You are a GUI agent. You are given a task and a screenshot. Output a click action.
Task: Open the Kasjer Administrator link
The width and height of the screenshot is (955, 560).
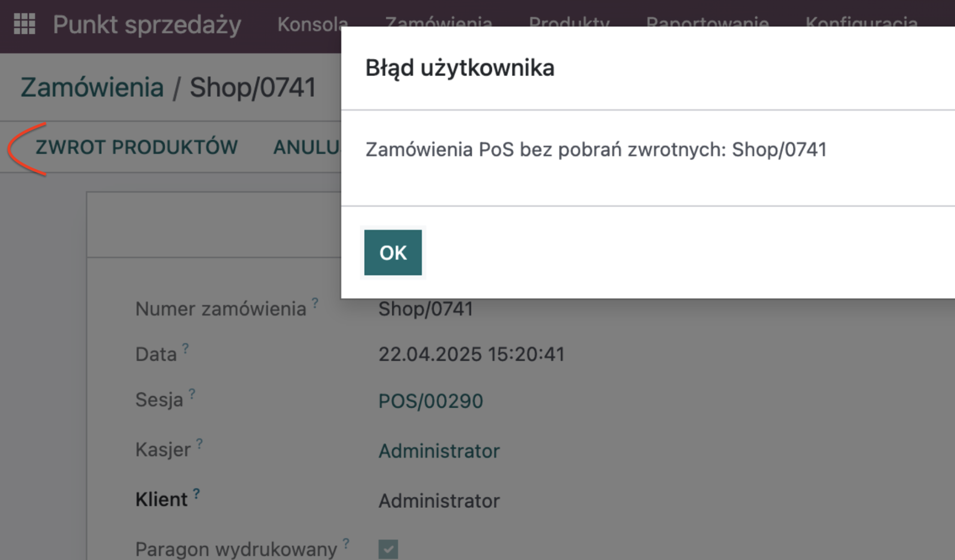click(439, 451)
